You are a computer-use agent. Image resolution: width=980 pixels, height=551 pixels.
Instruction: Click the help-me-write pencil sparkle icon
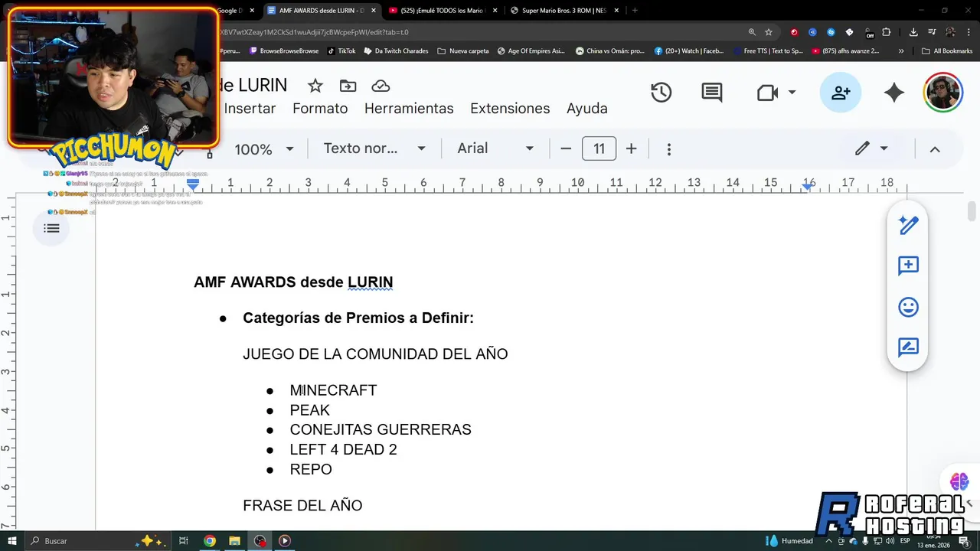(x=908, y=225)
